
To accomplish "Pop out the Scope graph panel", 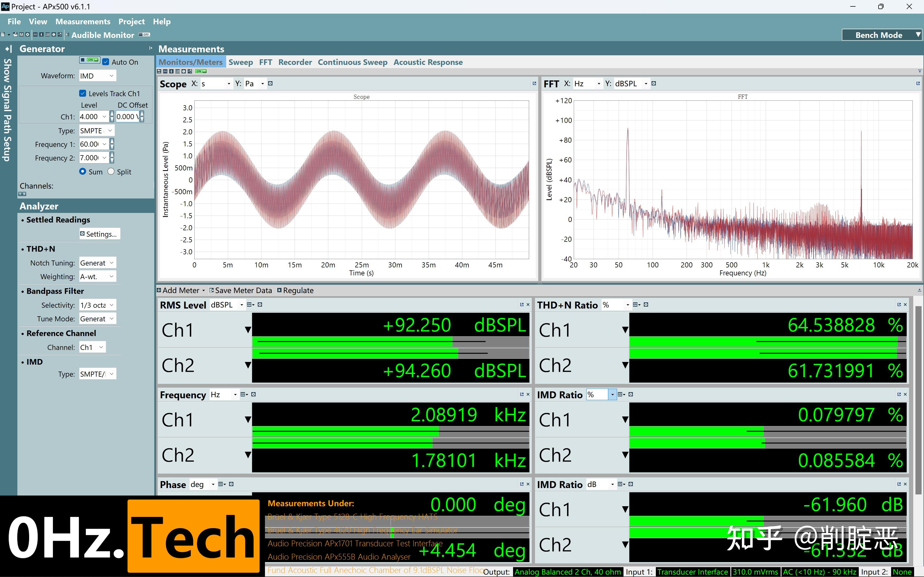I will coord(534,83).
